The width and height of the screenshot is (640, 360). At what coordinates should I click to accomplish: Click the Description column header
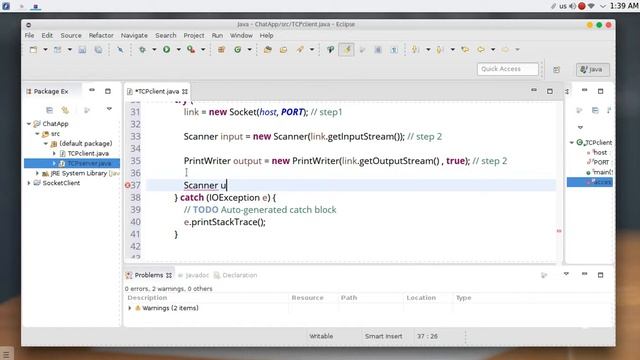147,298
